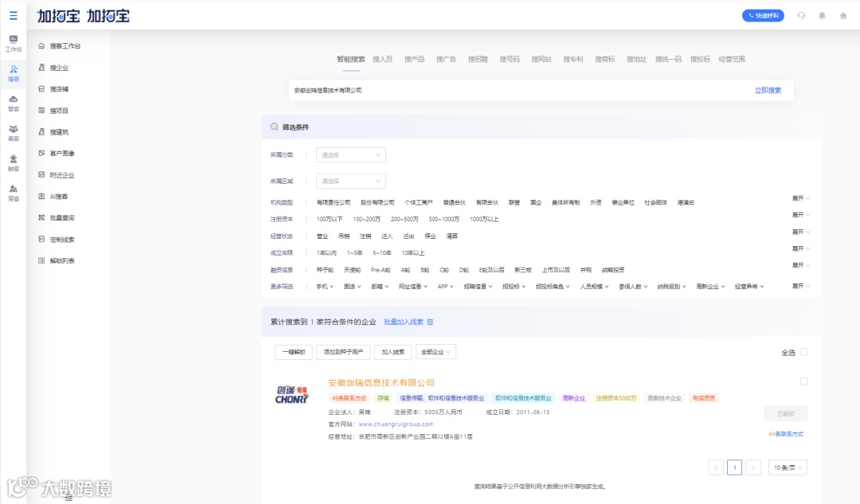860x504 pixels.
Task: Click the 搜项目 list icon
Action: tap(41, 110)
